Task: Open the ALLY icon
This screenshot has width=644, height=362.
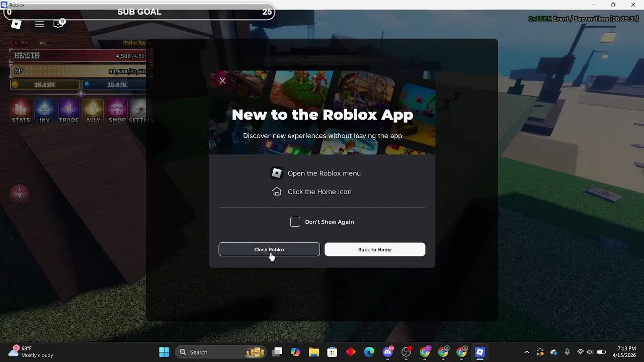Action: coord(93,111)
